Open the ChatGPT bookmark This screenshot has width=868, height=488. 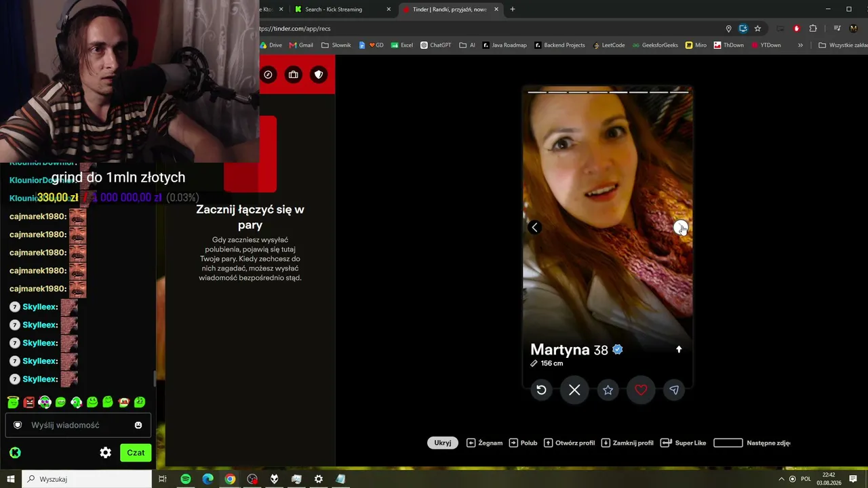[435, 45]
